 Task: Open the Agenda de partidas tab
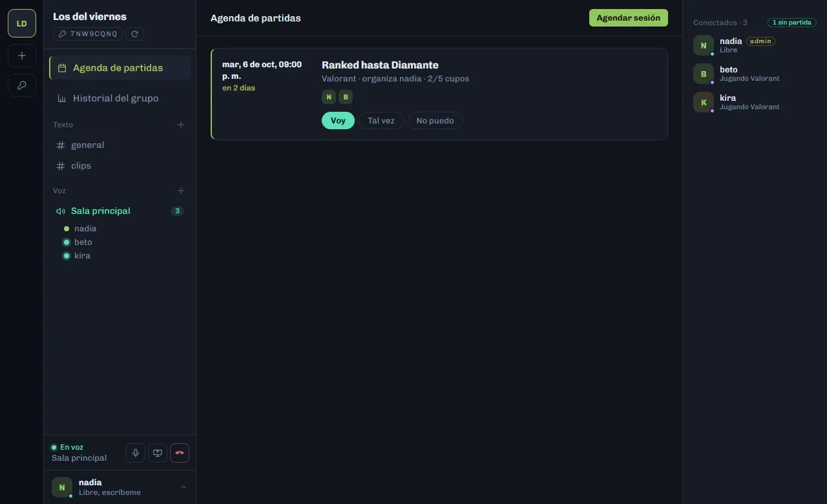120,68
